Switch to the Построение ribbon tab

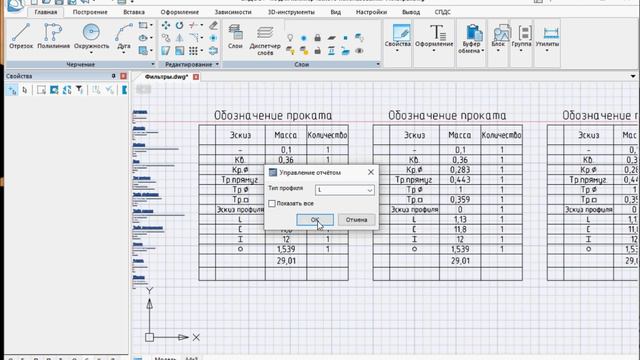(x=90, y=12)
